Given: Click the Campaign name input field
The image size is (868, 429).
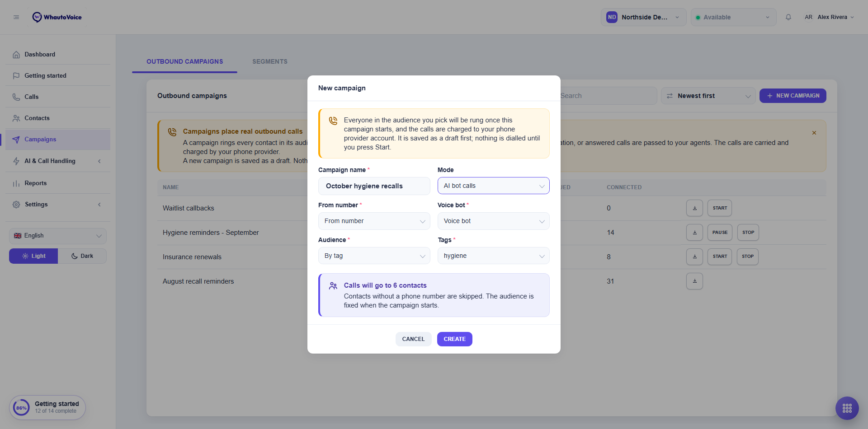Looking at the screenshot, I should 374,186.
